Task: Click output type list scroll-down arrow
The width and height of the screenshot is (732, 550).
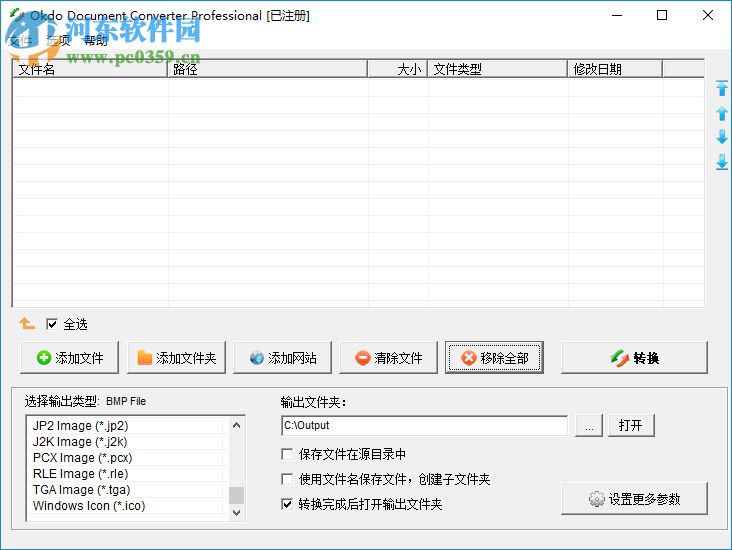Action: point(236,512)
